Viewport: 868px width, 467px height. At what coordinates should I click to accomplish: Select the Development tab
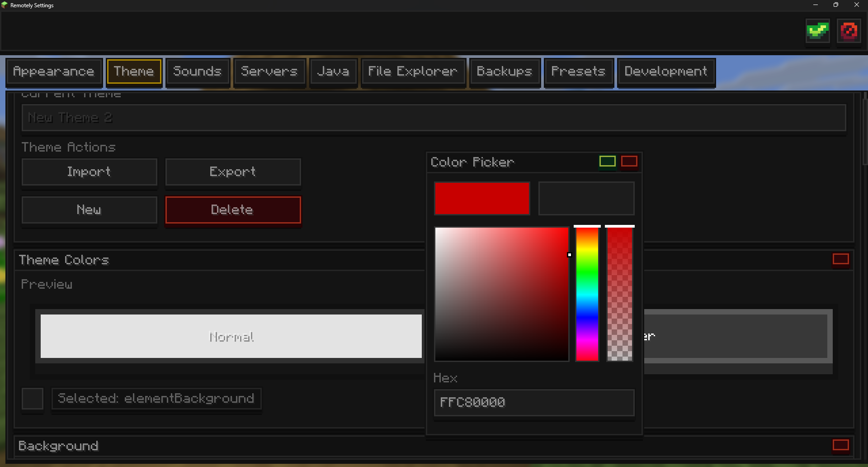[x=666, y=71]
